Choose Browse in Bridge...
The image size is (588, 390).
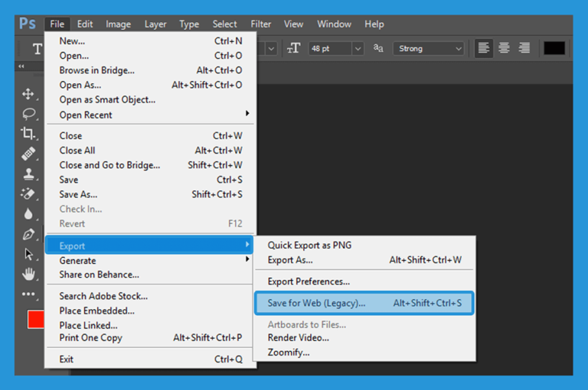151,70
